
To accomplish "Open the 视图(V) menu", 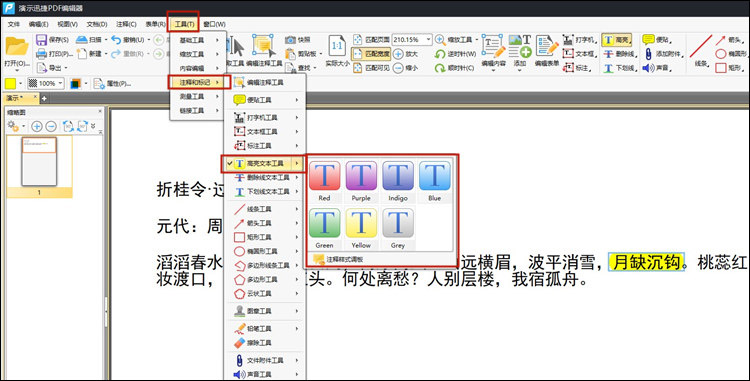I will click(67, 24).
